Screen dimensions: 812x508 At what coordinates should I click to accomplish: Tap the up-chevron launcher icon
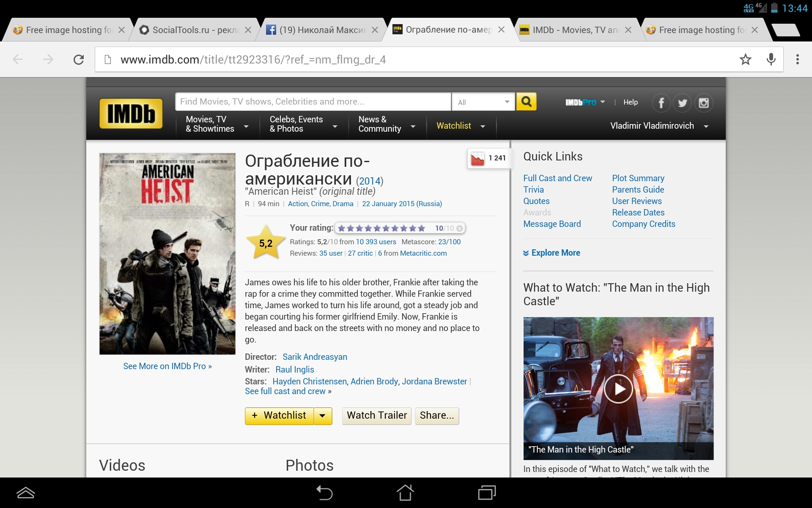[26, 493]
